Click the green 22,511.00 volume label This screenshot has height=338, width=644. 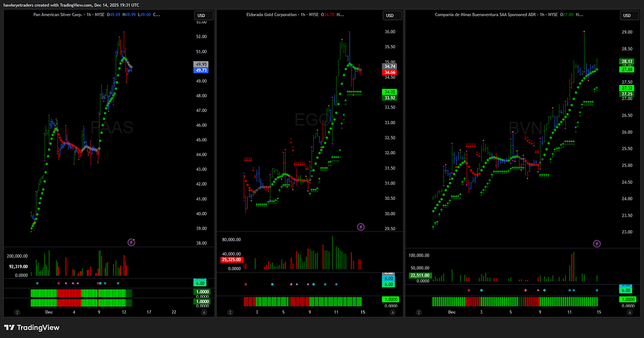pos(420,275)
